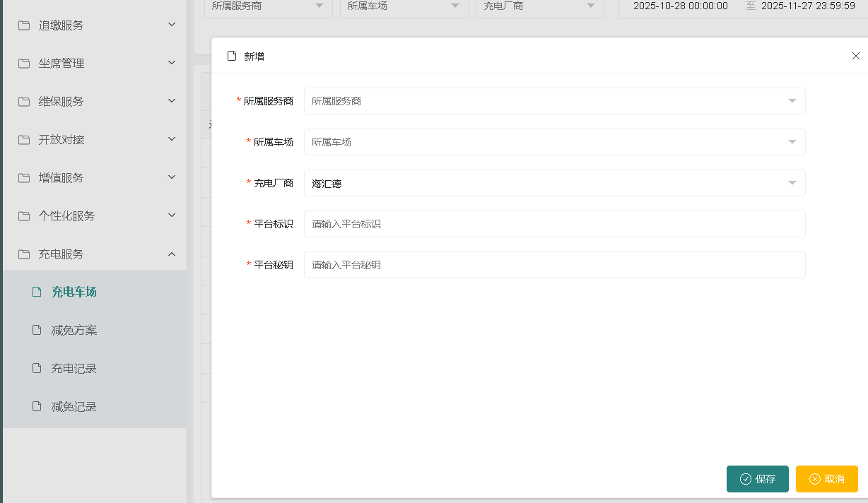Click the document icon beside 减免方案
The width and height of the screenshot is (868, 503).
tap(37, 330)
